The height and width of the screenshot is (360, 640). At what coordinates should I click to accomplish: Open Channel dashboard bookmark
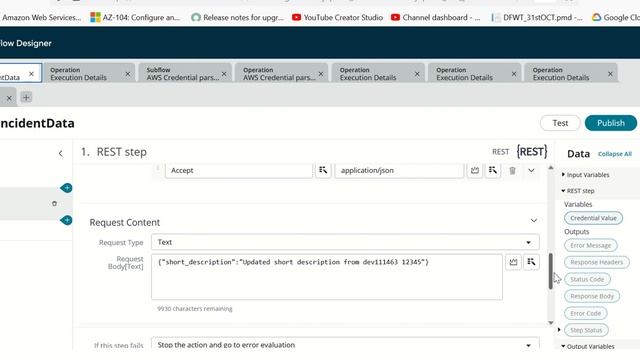[436, 18]
